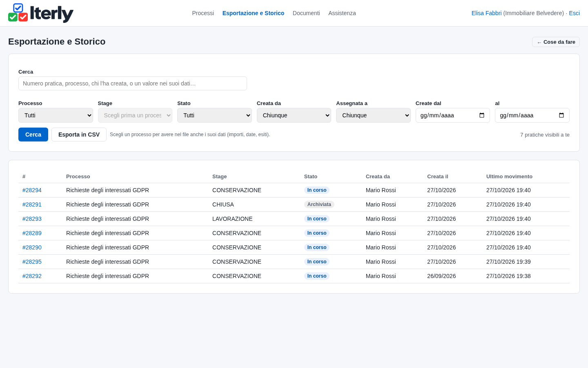This screenshot has height=368, width=588.
Task: Open pratica #28295
Action: point(32,262)
